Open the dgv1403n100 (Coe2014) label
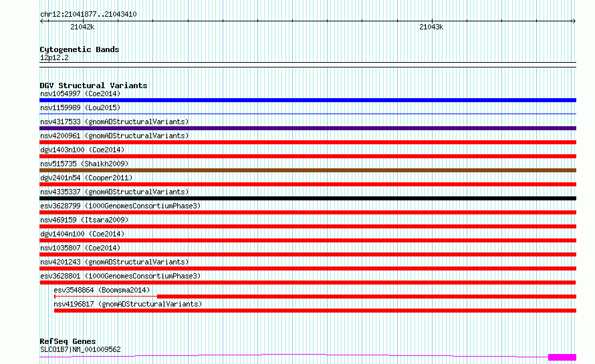This screenshot has width=595, height=364. 82,150
